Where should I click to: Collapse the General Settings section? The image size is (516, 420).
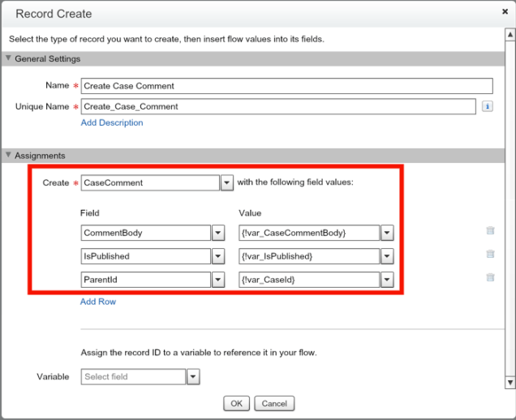click(9, 59)
